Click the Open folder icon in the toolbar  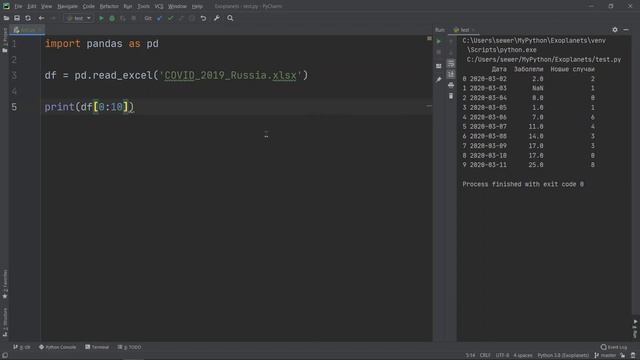pyautogui.click(x=6, y=18)
